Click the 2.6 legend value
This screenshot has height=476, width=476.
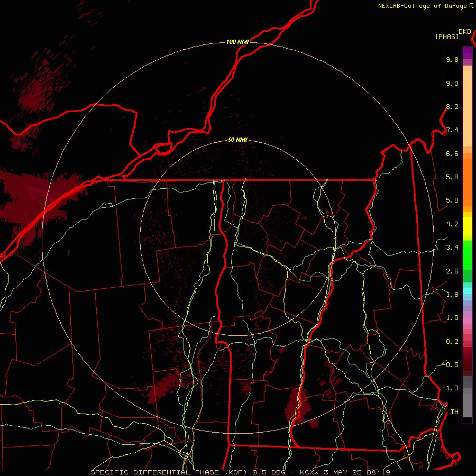(x=452, y=271)
